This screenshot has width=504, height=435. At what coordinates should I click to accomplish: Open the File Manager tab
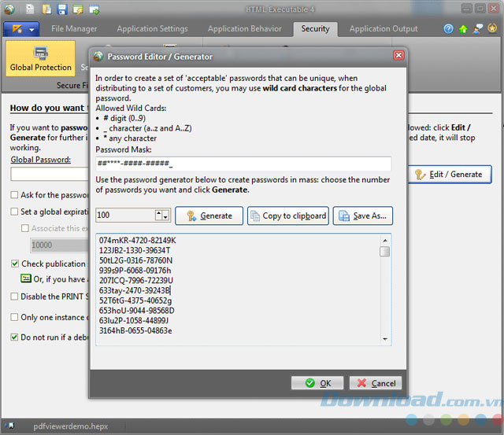[74, 29]
